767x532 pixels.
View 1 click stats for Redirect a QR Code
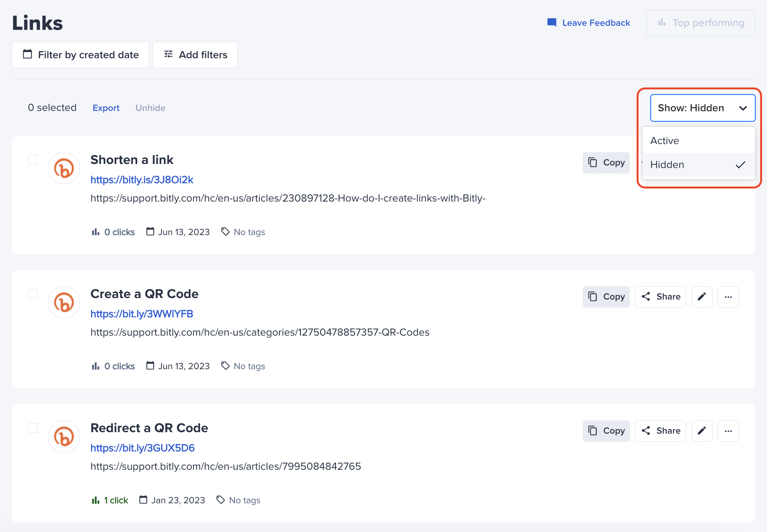(110, 500)
